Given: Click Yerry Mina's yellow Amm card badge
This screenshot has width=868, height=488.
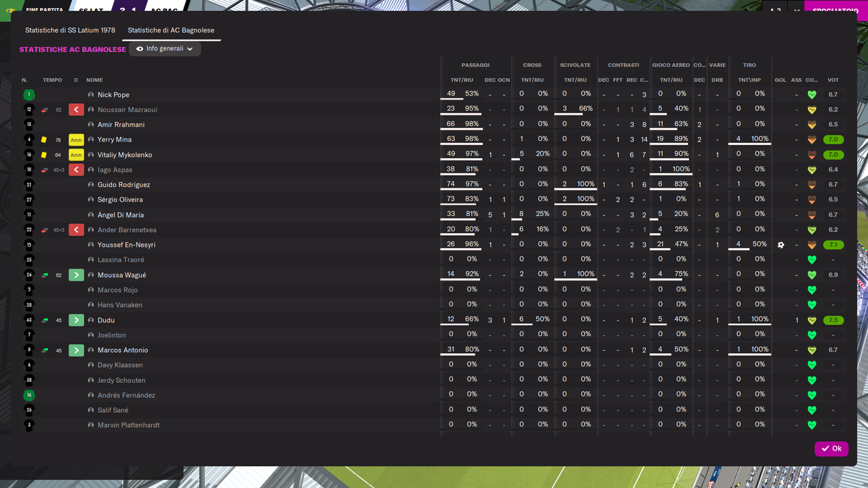Looking at the screenshot, I should [76, 140].
